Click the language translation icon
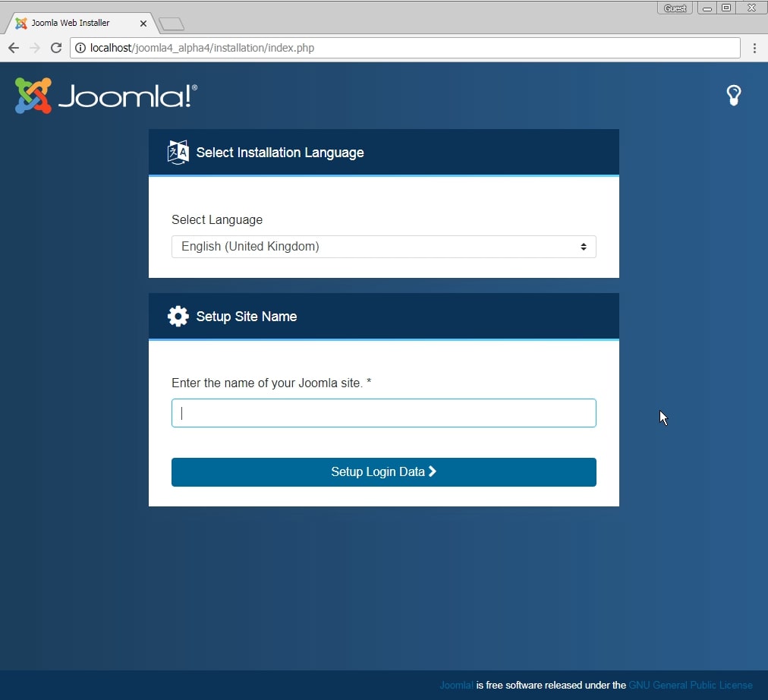 pyautogui.click(x=178, y=153)
